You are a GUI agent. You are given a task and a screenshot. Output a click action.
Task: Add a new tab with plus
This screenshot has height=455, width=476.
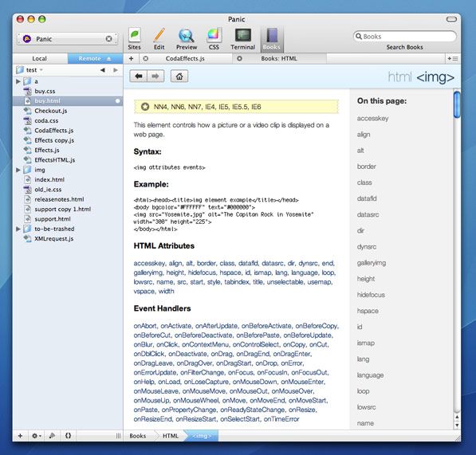131,58
